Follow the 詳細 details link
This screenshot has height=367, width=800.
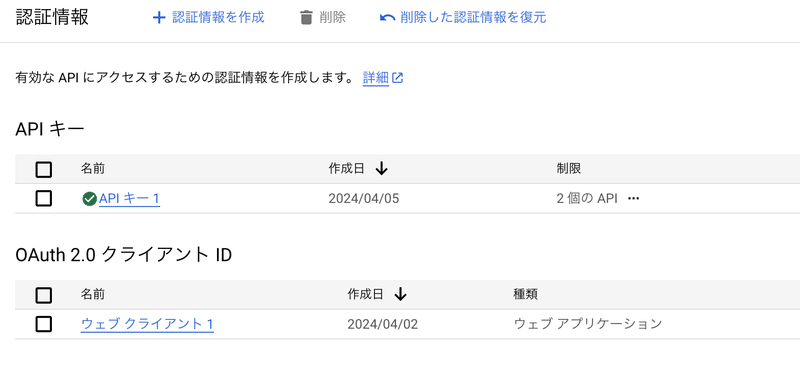376,78
